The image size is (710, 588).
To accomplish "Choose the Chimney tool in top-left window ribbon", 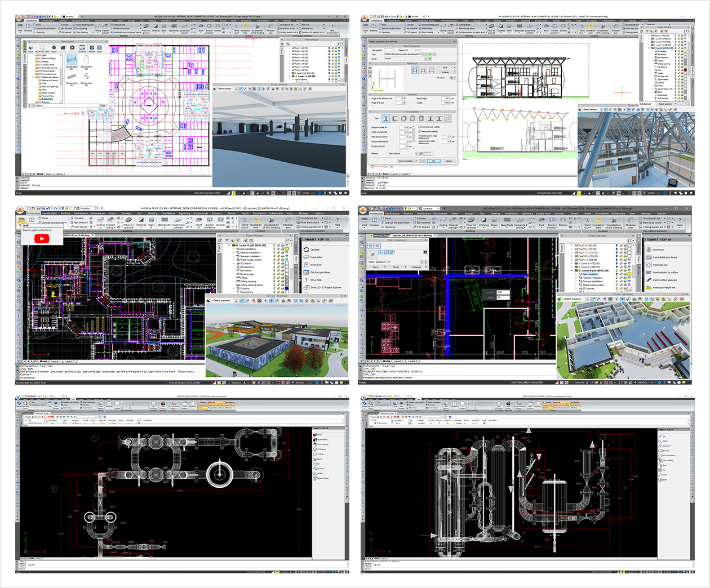I will 156,28.
